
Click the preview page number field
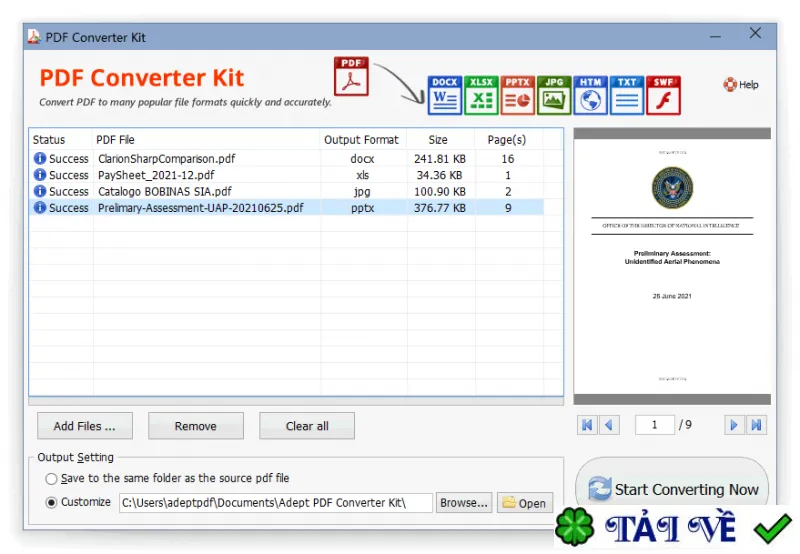[x=655, y=425]
